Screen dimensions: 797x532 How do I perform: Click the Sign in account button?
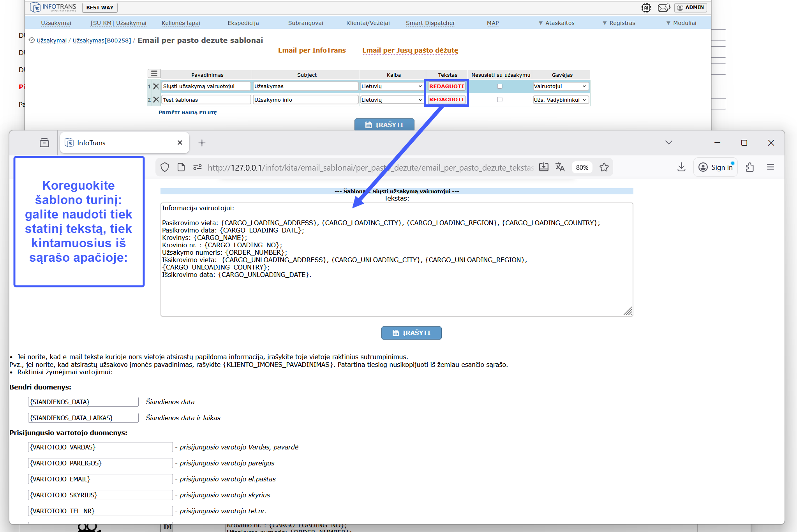716,167
